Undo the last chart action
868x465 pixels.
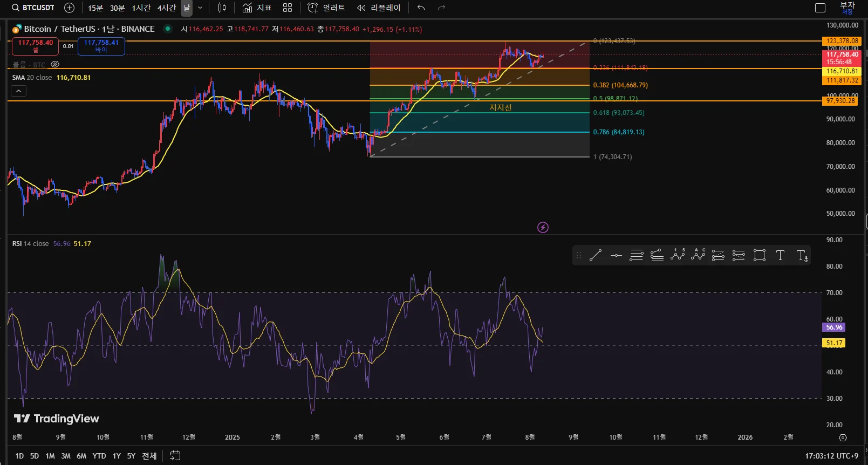tap(421, 8)
